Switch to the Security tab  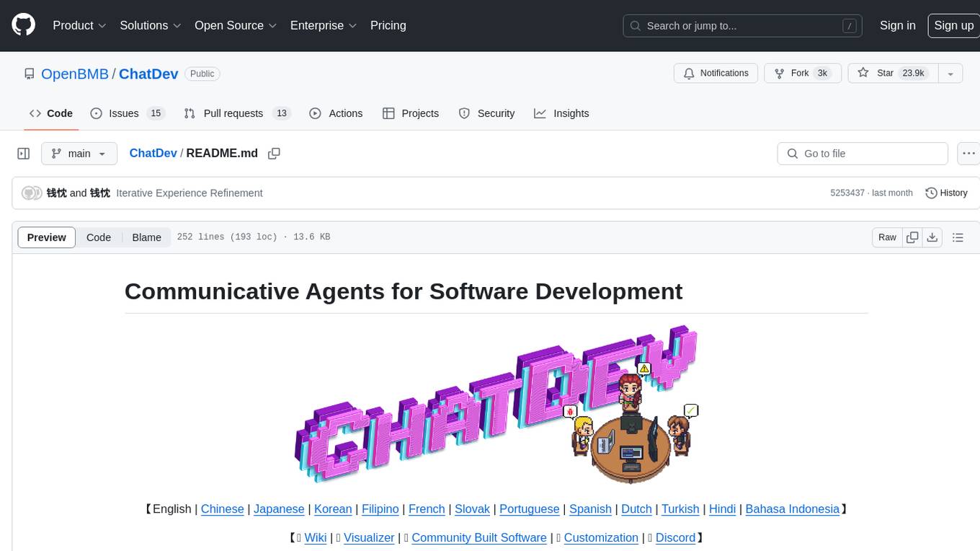[487, 113]
